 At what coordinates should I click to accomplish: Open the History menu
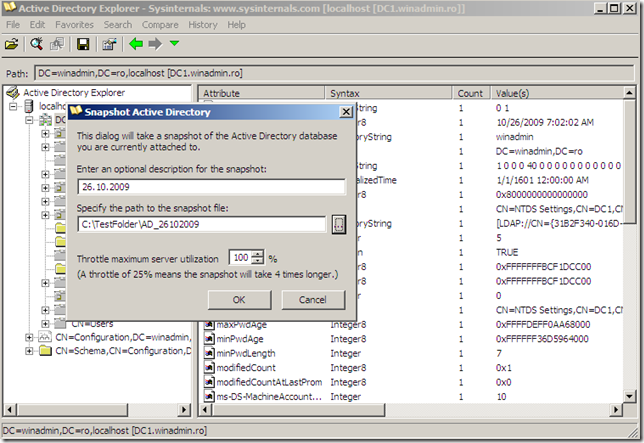(x=203, y=25)
